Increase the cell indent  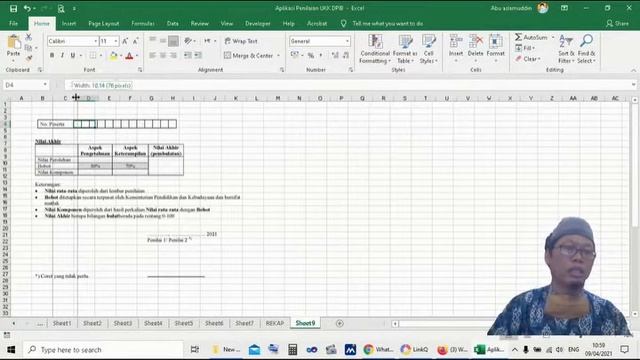[198, 55]
